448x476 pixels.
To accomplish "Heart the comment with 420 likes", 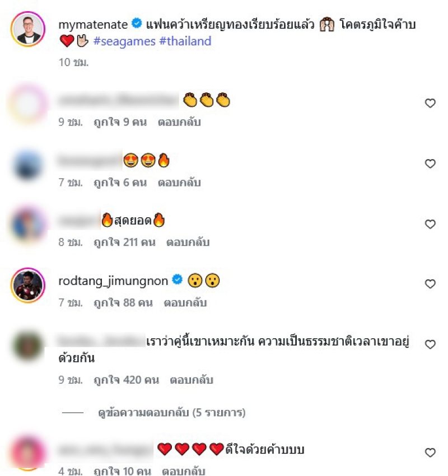I will (x=430, y=344).
